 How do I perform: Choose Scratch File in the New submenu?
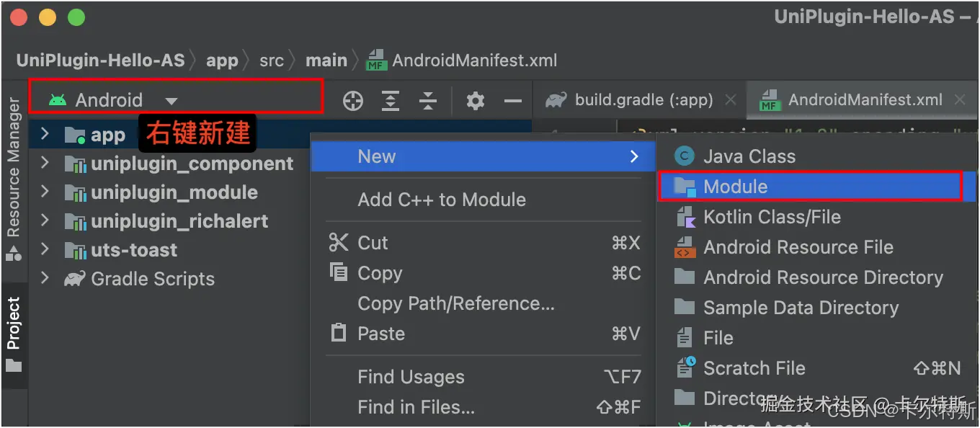pyautogui.click(x=818, y=367)
